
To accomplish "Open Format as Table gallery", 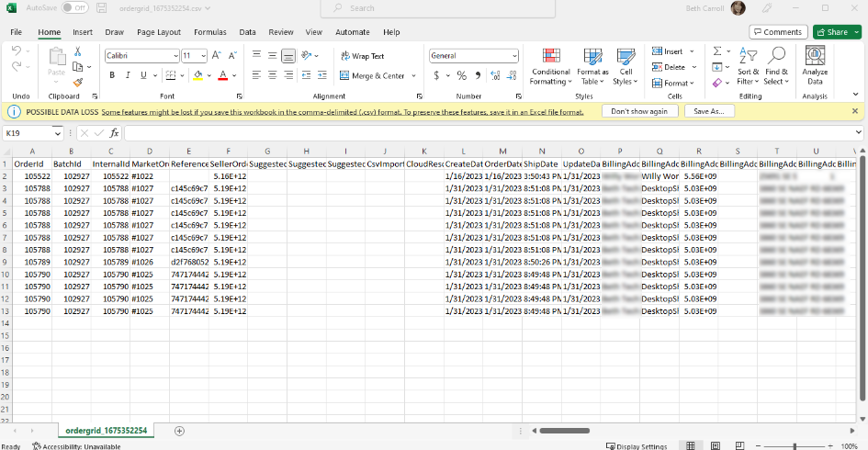I will pyautogui.click(x=592, y=66).
